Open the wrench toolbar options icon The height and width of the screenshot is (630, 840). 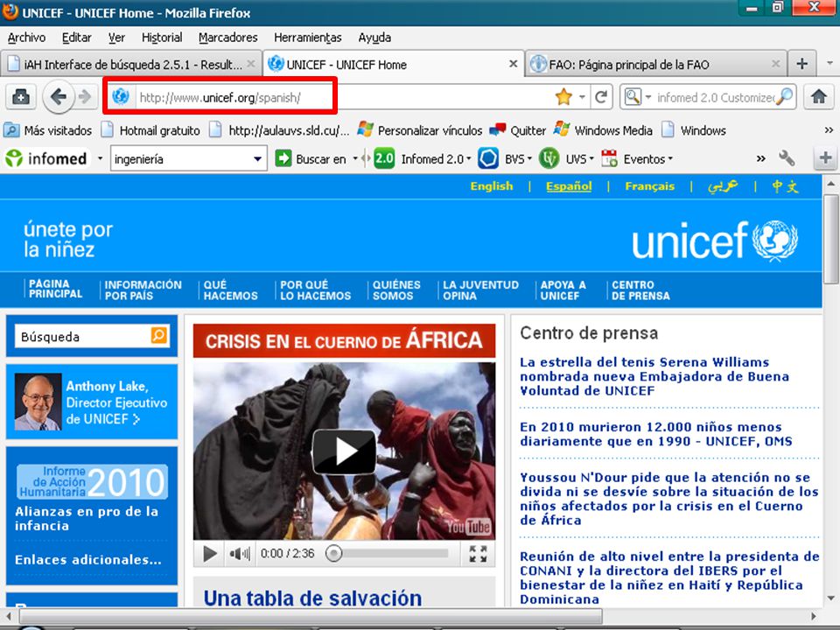point(787,158)
